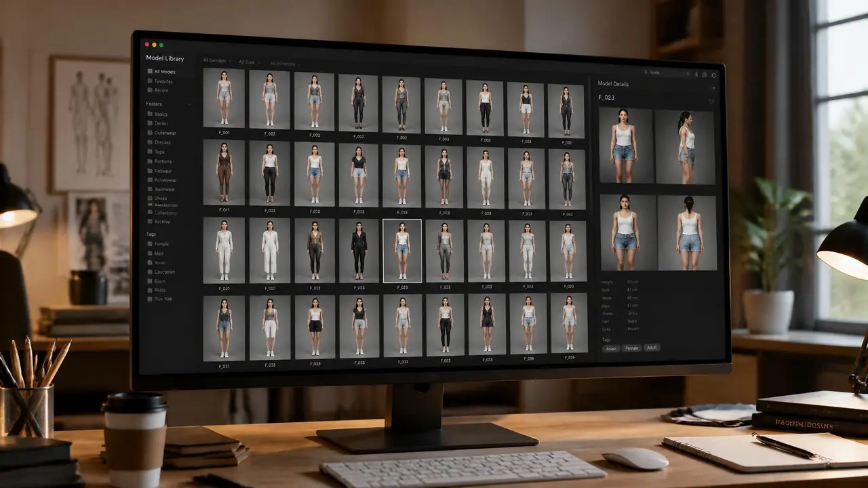This screenshot has width=868, height=488.
Task: Click the highlighted selected model thumbnail in grid
Action: (x=402, y=250)
